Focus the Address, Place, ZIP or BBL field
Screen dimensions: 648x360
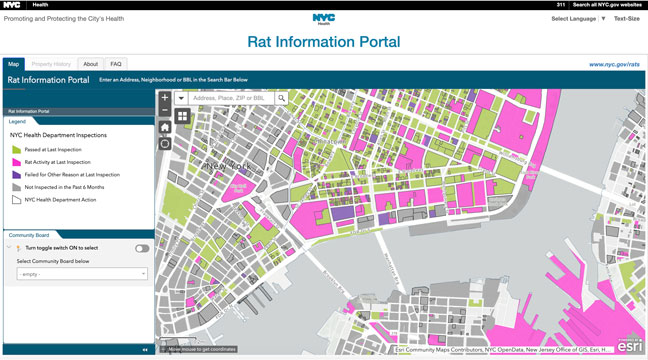(x=231, y=98)
